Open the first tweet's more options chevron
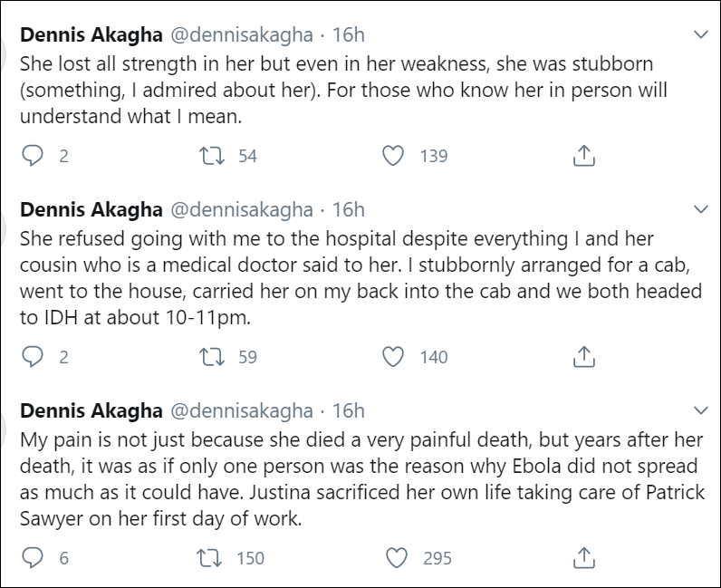The height and width of the screenshot is (588, 721). (700, 34)
